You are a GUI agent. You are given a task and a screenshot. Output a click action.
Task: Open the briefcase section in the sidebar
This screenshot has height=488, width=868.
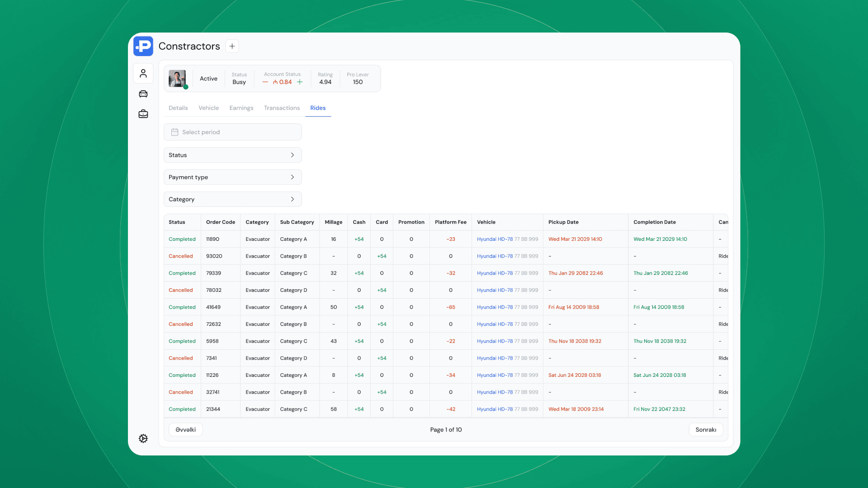143,114
